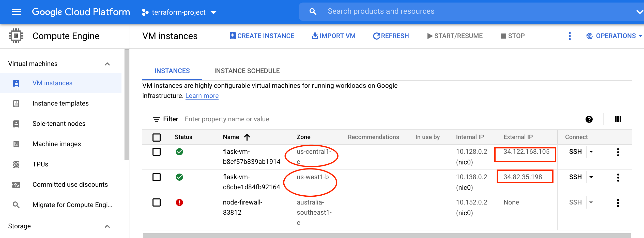Click the Instance templates sidebar icon
The width and height of the screenshot is (644, 238).
(16, 103)
